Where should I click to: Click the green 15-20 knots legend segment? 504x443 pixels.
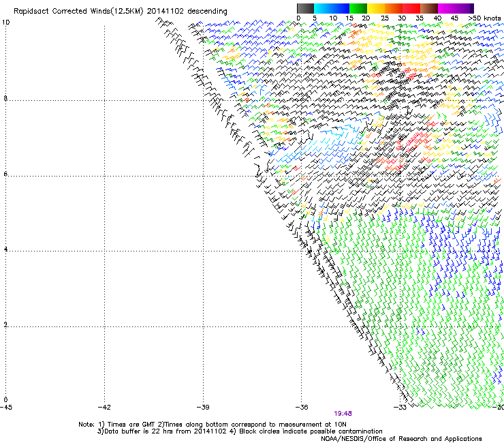(358, 8)
